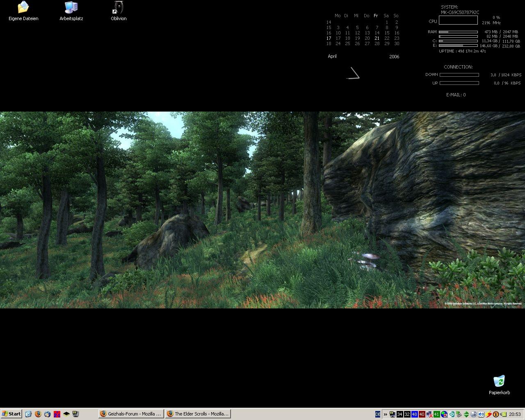Click the orange info tray icon
This screenshot has width=525, height=420.
point(495,414)
